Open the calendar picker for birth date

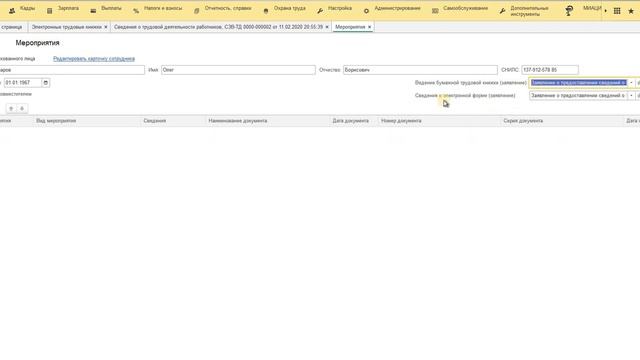pyautogui.click(x=46, y=83)
